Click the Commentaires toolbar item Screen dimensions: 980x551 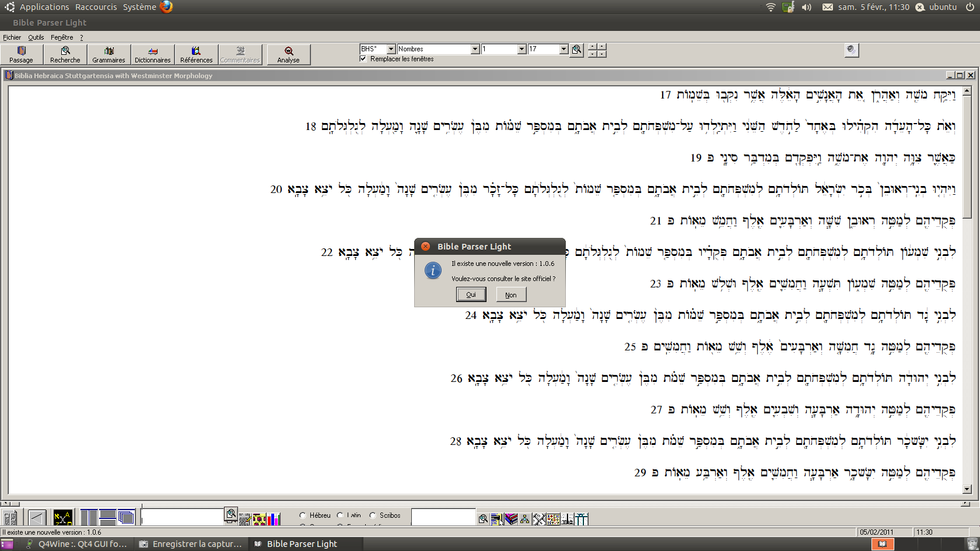pos(240,55)
